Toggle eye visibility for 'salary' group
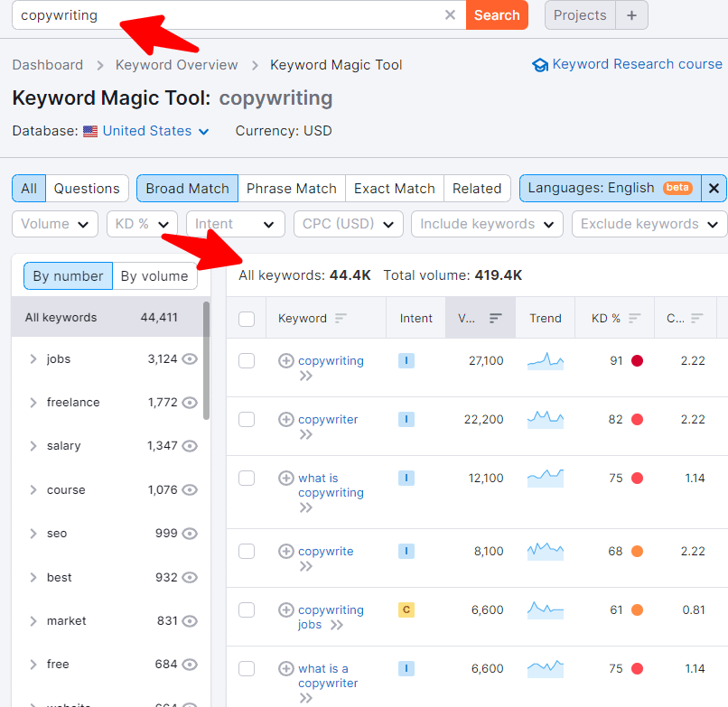The image size is (728, 707). (x=190, y=446)
